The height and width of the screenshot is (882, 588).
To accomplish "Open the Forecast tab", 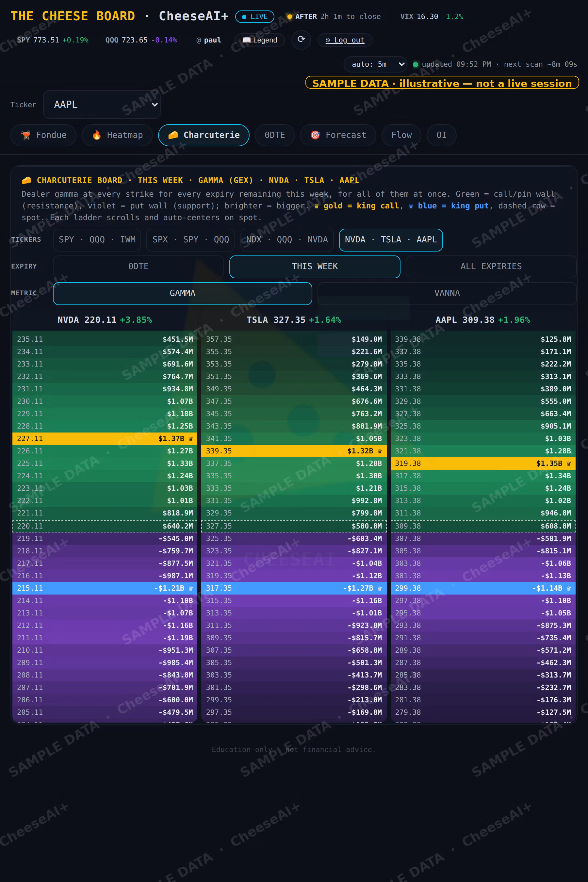I will (x=338, y=135).
